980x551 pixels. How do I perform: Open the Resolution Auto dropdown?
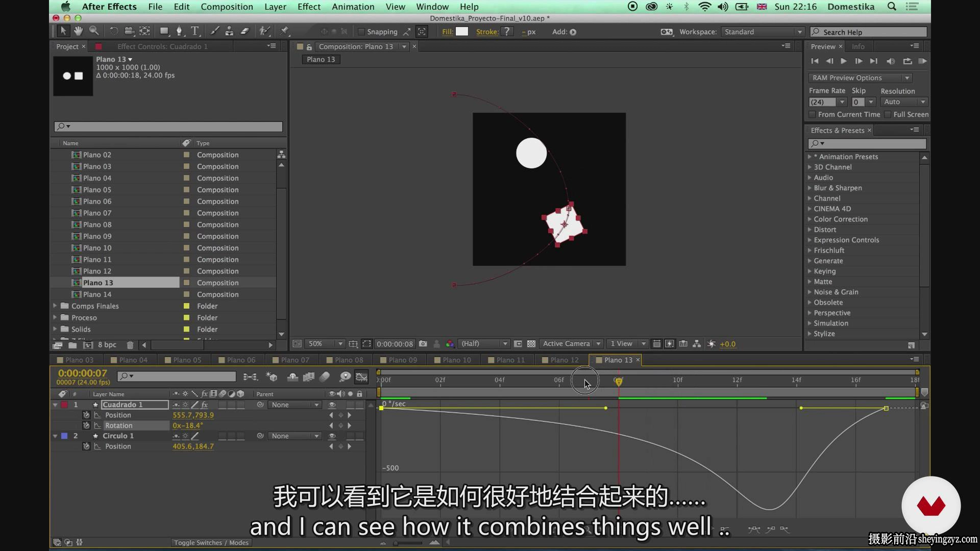904,102
